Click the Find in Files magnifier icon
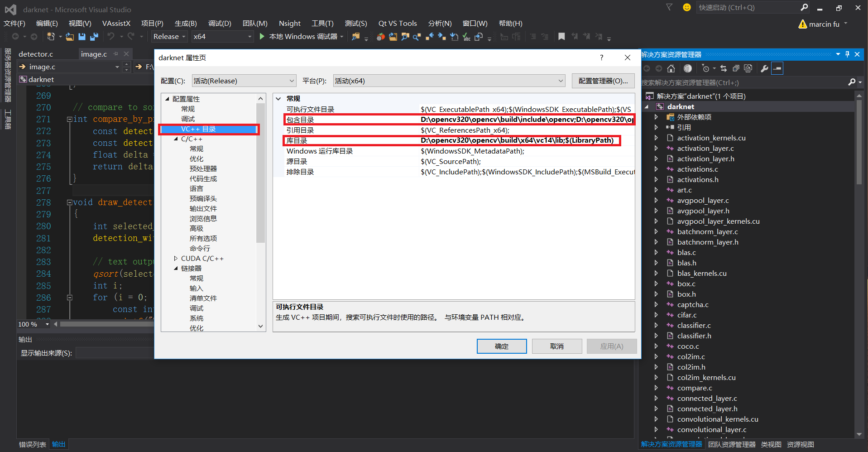 point(405,36)
